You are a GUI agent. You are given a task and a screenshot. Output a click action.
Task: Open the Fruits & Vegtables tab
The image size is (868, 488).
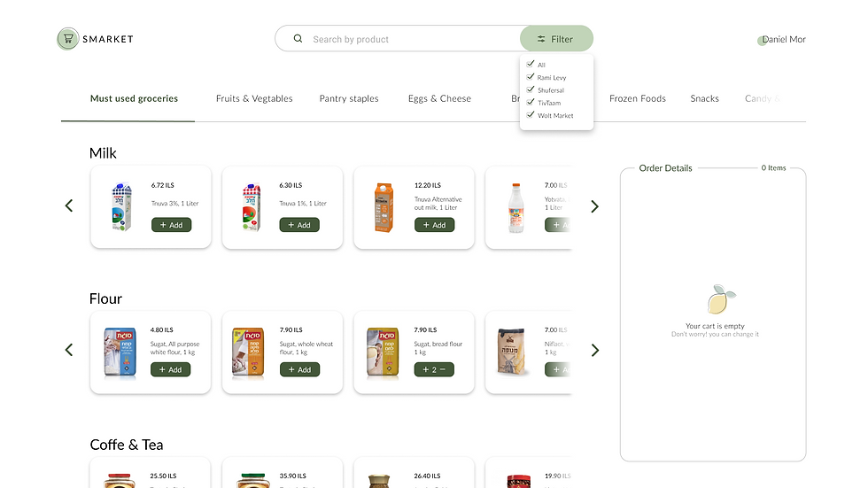(254, 98)
